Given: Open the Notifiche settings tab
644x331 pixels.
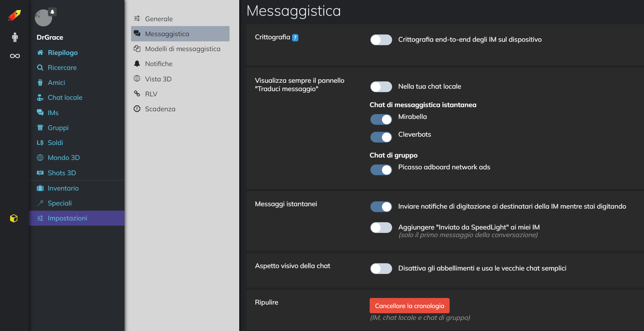Looking at the screenshot, I should coord(159,64).
